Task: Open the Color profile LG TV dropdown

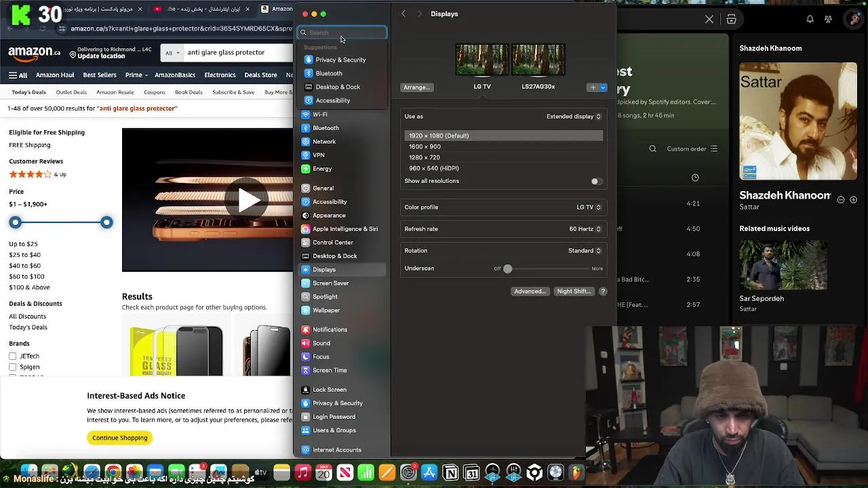Action: point(589,207)
